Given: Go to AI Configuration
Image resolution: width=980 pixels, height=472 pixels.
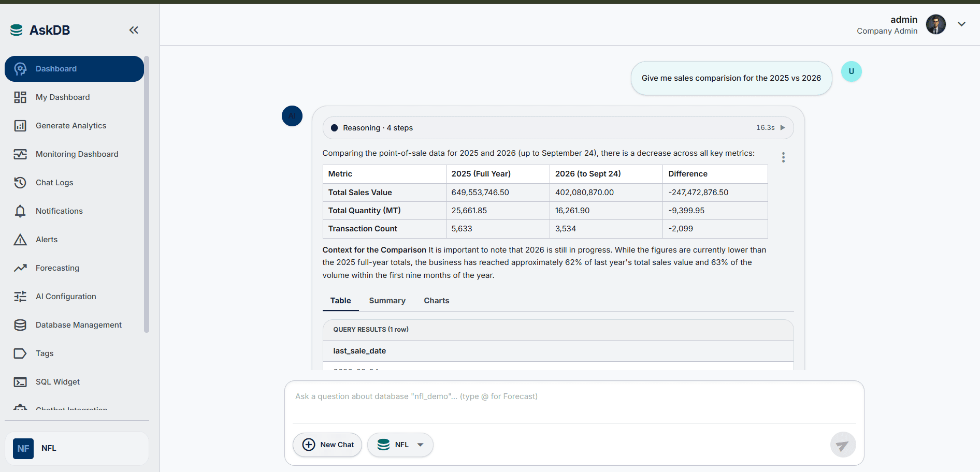Looking at the screenshot, I should 74,297.
